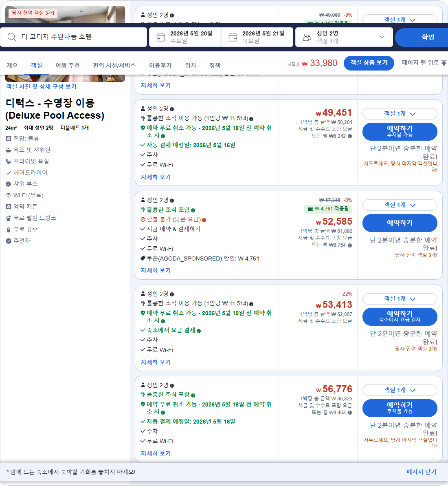This screenshot has width=448, height=486.
Task: Click the 욕조 및 샤워실 bathtub icon
Action: 9,150
